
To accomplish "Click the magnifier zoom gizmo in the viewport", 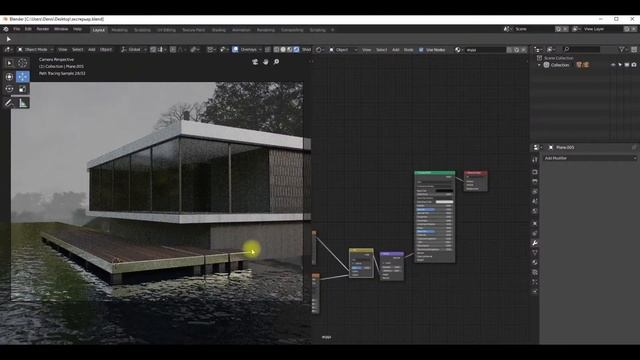I will click(276, 62).
